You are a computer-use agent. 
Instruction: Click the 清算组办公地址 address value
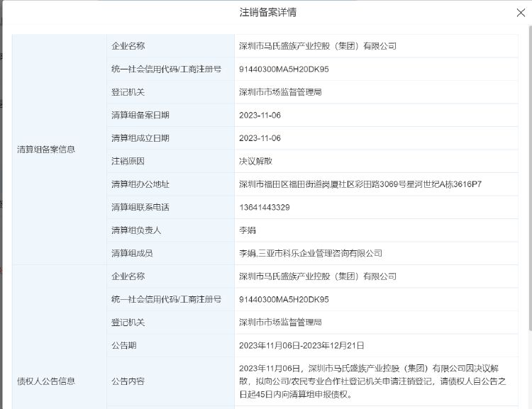[x=360, y=184]
